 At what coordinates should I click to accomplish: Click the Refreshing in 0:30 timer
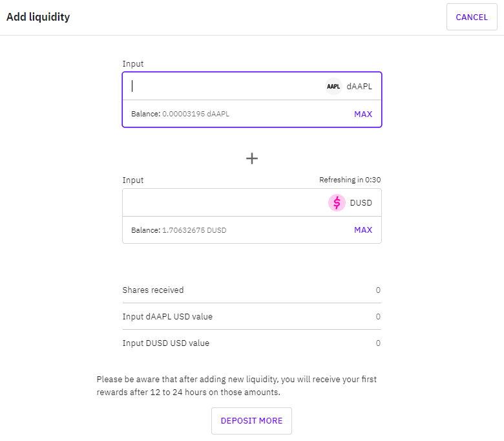350,180
